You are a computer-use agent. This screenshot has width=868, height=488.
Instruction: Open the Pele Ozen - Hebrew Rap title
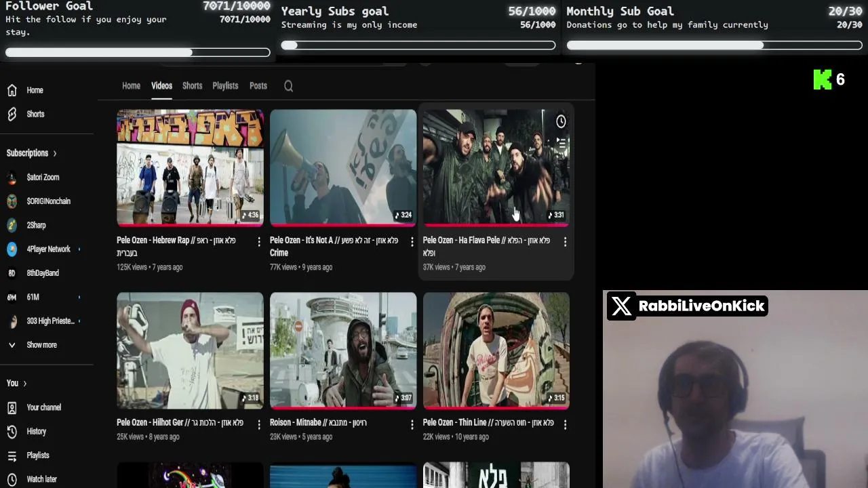176,247
